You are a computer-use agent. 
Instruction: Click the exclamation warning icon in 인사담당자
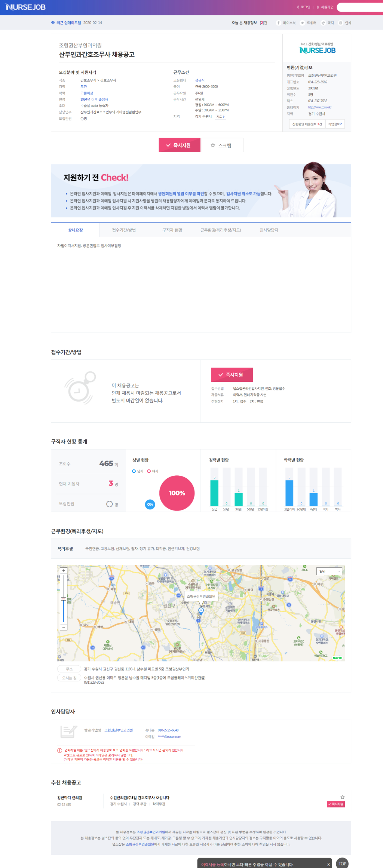(x=59, y=750)
